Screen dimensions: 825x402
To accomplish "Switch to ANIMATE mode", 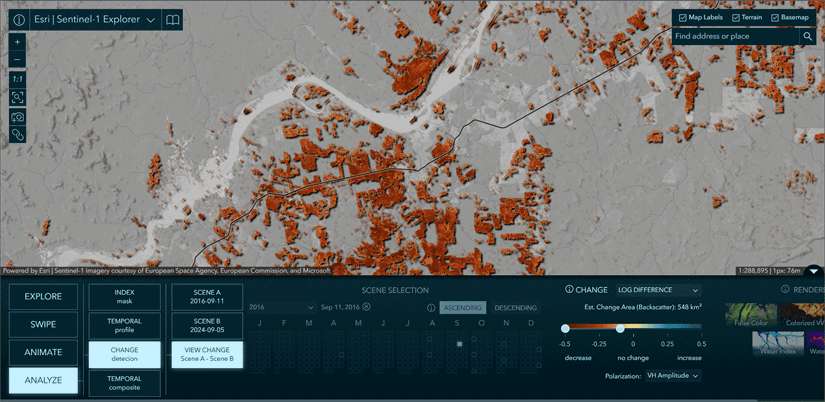I will pyautogui.click(x=43, y=353).
